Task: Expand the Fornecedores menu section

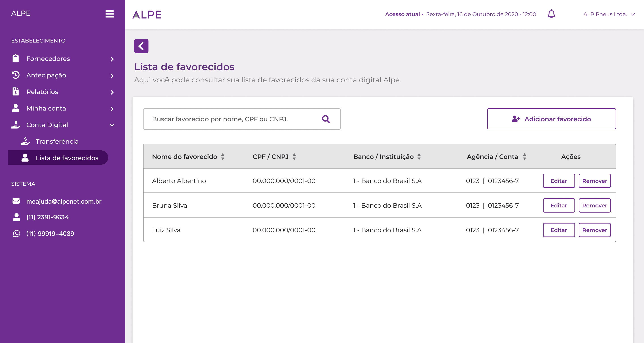Action: [x=112, y=59]
